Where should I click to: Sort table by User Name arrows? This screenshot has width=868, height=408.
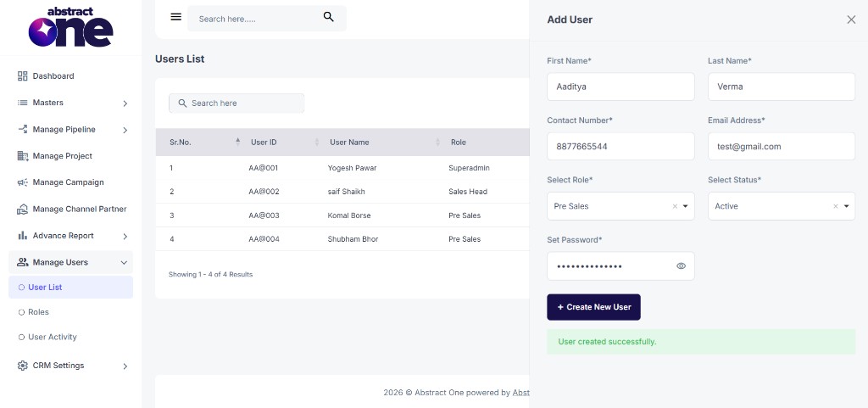438,142
